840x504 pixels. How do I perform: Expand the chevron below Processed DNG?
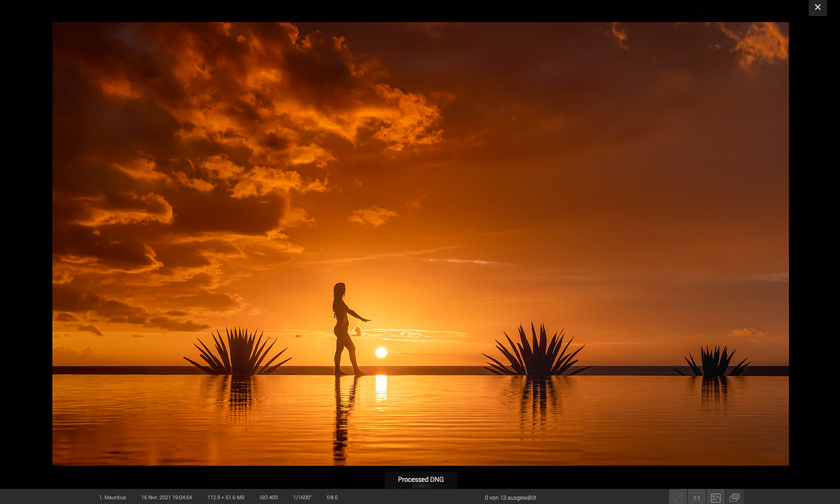click(x=421, y=486)
